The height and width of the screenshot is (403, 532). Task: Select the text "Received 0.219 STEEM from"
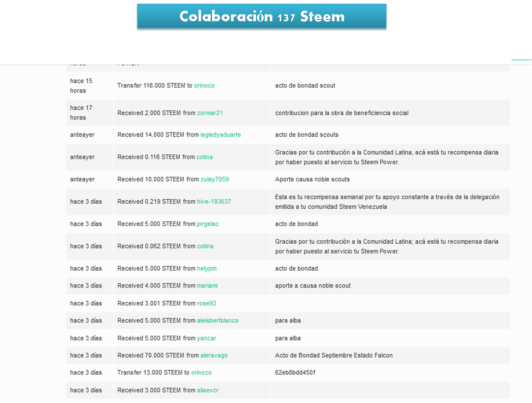[x=156, y=201]
